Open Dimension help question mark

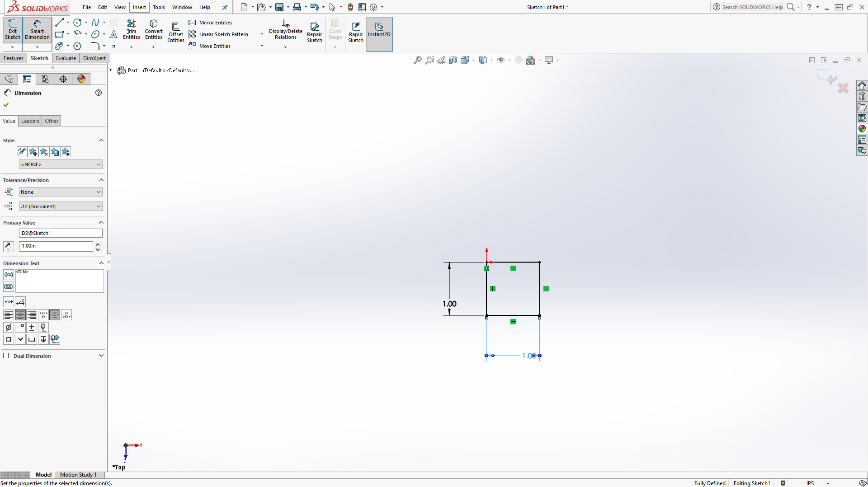(x=99, y=93)
